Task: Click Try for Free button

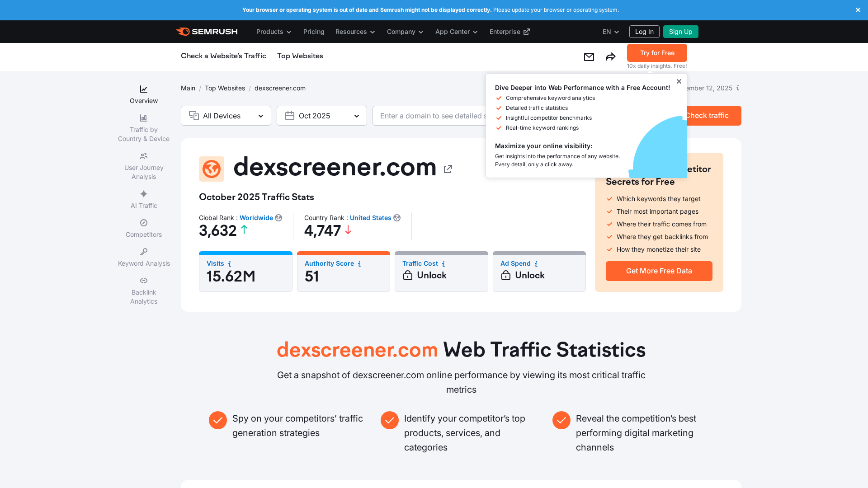Action: tap(657, 53)
